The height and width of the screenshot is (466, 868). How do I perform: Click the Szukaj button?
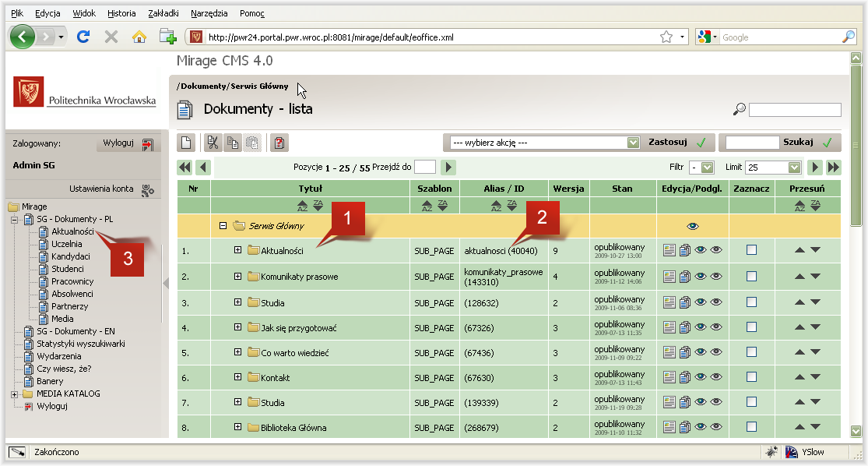click(807, 143)
